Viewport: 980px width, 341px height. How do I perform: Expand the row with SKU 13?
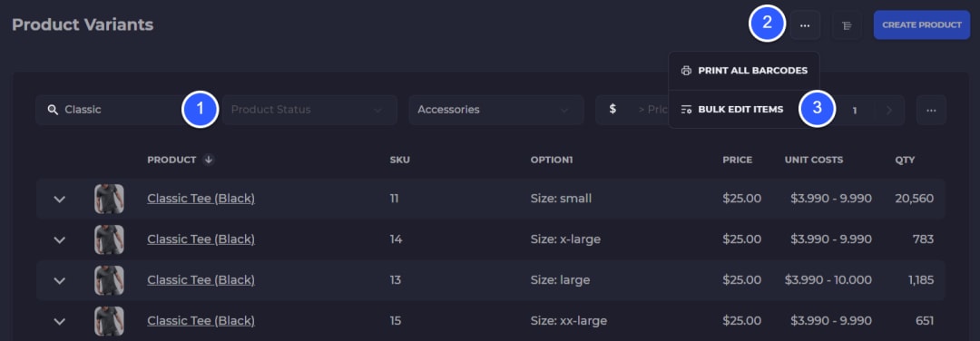coord(59,281)
